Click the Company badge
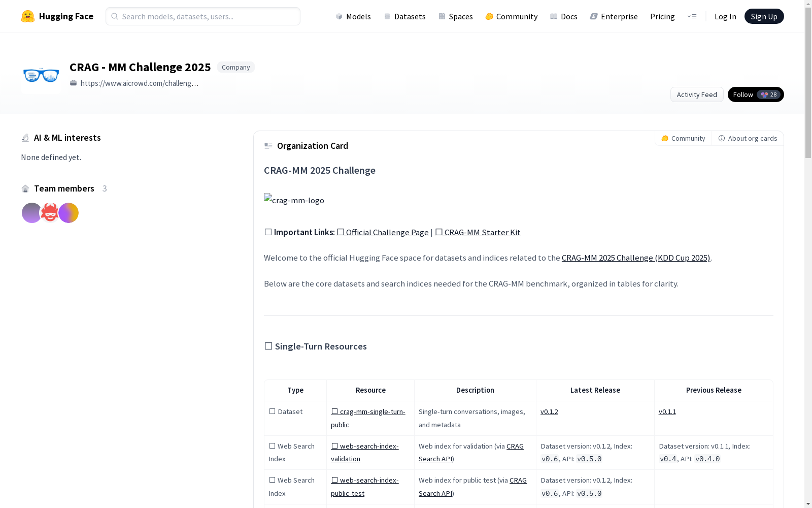The width and height of the screenshot is (812, 508). pyautogui.click(x=236, y=67)
